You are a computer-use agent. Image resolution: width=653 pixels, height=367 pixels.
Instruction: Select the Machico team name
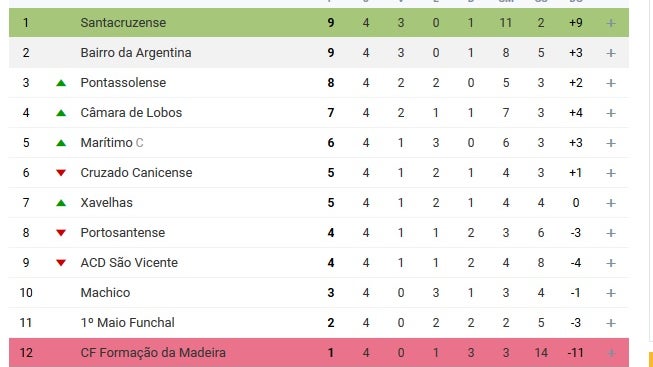click(x=105, y=292)
